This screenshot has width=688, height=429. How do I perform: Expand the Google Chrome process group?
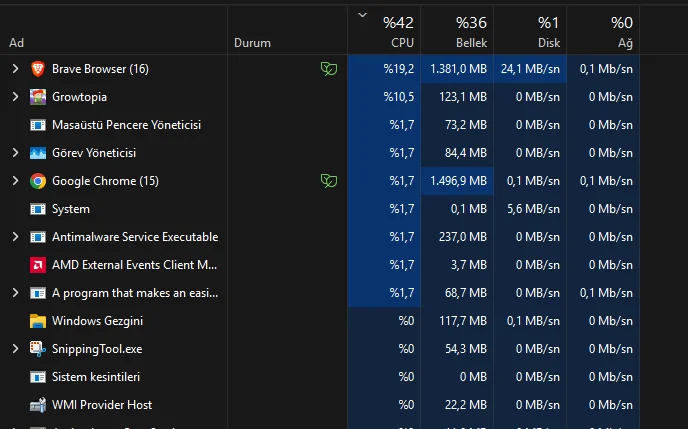15,181
